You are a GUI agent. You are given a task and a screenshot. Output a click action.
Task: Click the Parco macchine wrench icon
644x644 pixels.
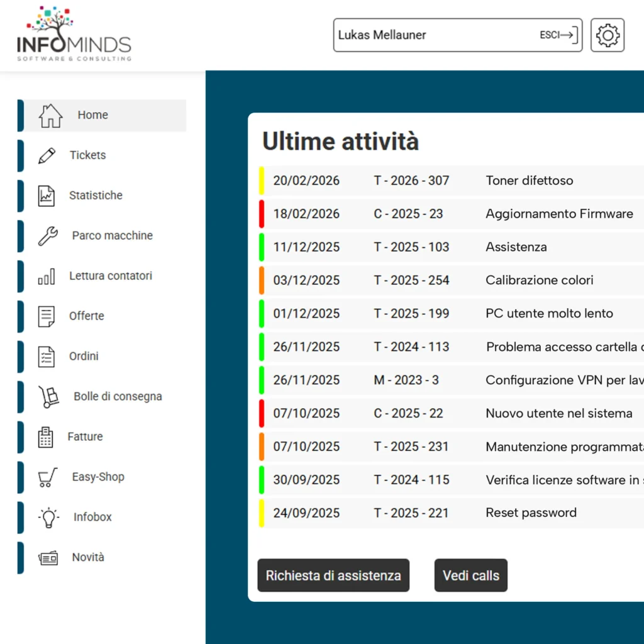point(47,236)
